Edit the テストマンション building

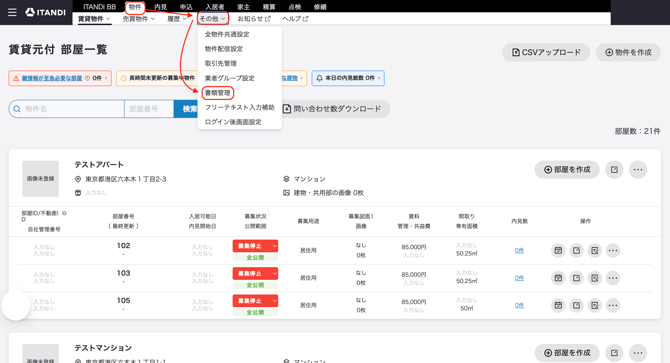pos(614,353)
